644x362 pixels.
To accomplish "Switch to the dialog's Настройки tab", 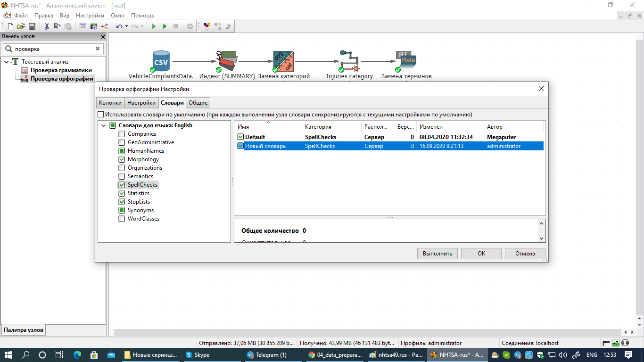I will coord(141,103).
